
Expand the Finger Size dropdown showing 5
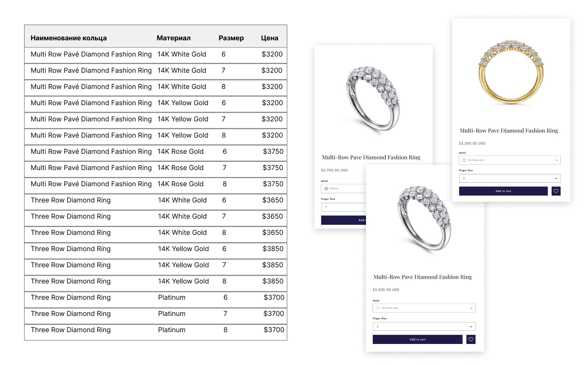(x=510, y=178)
